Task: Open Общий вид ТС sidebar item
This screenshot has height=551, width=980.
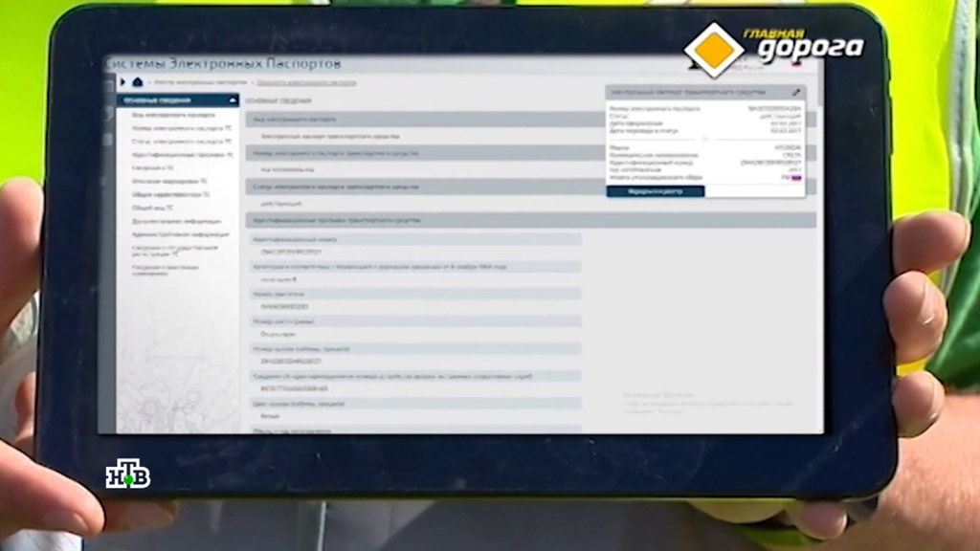Action: tap(153, 207)
